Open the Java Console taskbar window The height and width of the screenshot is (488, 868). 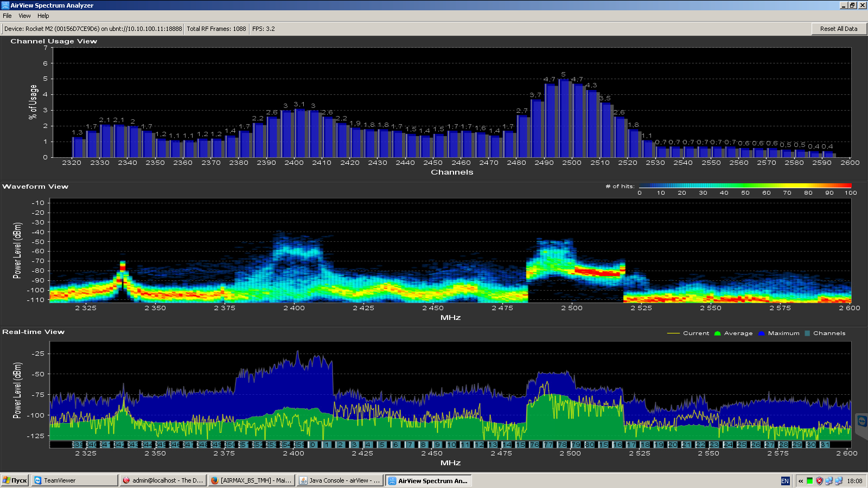click(340, 480)
